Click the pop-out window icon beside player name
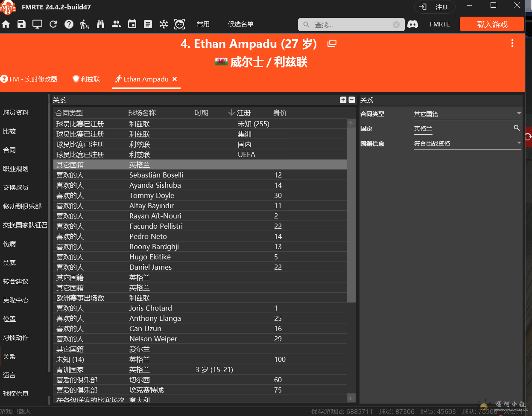This screenshot has width=532, height=416. [x=332, y=44]
